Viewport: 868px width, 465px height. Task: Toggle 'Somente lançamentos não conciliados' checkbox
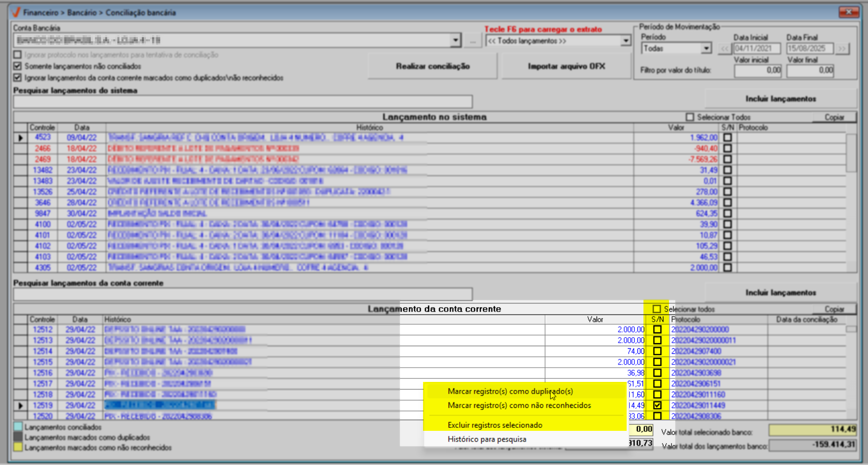coord(18,66)
